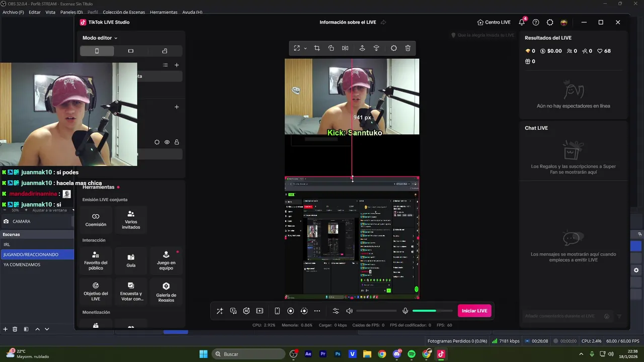Open Spotify from the taskbar
This screenshot has width=644, height=362.
tap(412, 354)
